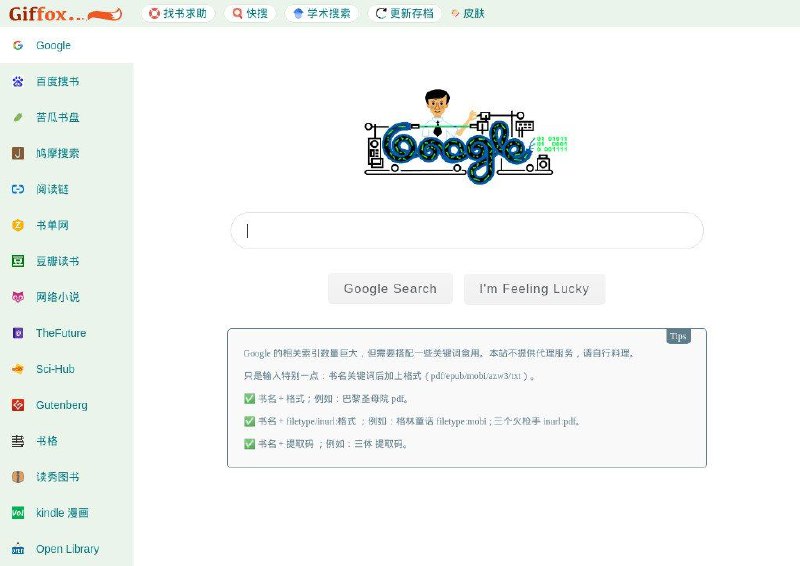Click the 阅读链 chain link icon
This screenshot has width=800, height=566.
tap(18, 189)
